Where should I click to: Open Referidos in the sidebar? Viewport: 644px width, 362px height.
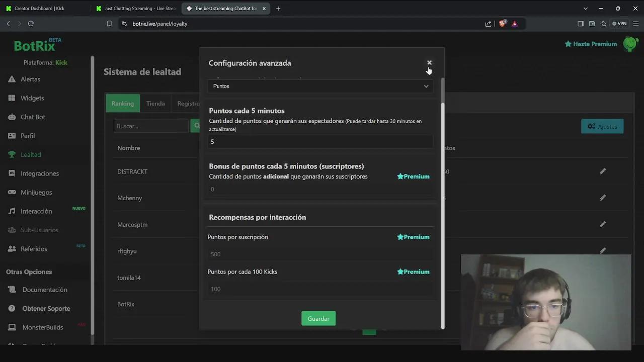tap(34, 249)
